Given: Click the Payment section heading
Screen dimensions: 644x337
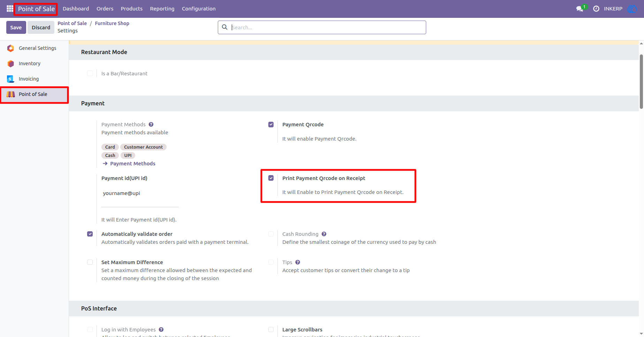Looking at the screenshot, I should click(93, 103).
